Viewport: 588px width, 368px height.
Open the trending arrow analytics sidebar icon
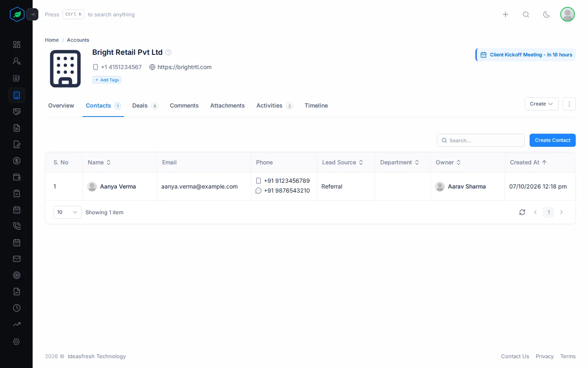pos(17,324)
